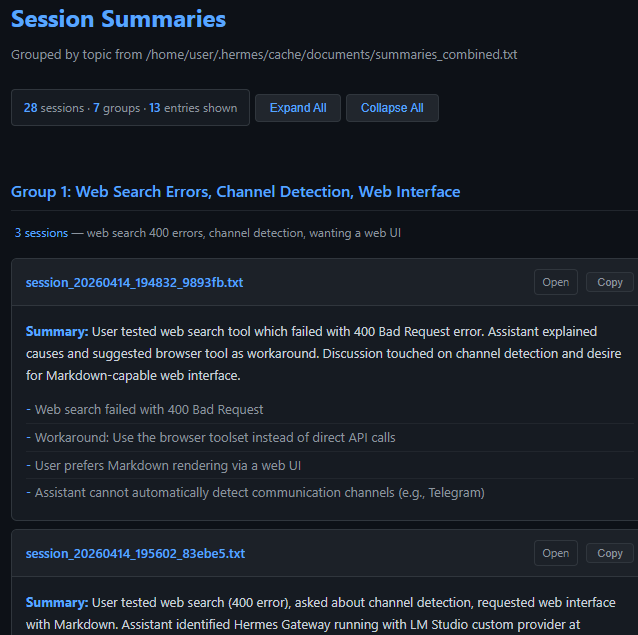Viewport: 638px width, 635px height.
Task: Click the session_20260414_195602_83ebe5.txt filename link
Action: [135, 553]
